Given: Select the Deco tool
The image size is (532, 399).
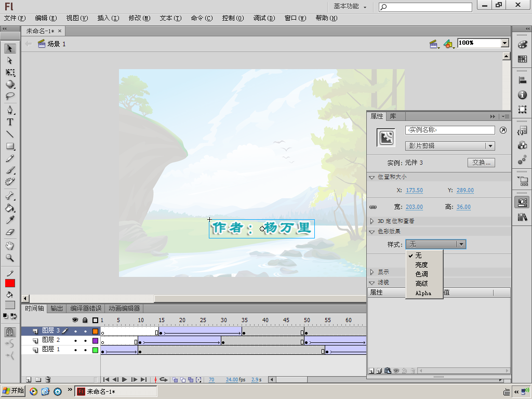Looking at the screenshot, I should point(10,182).
